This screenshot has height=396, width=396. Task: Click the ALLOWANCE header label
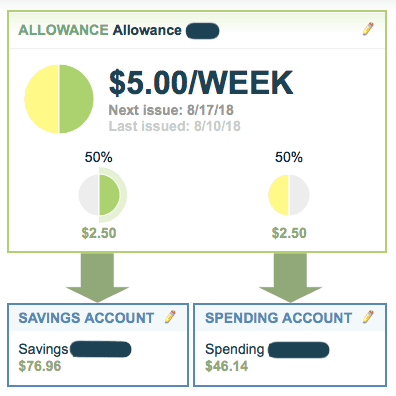pyautogui.click(x=63, y=30)
